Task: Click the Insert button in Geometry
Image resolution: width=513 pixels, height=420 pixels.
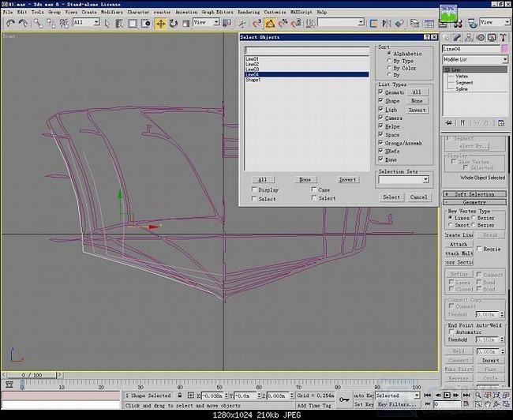Action: 490,361
